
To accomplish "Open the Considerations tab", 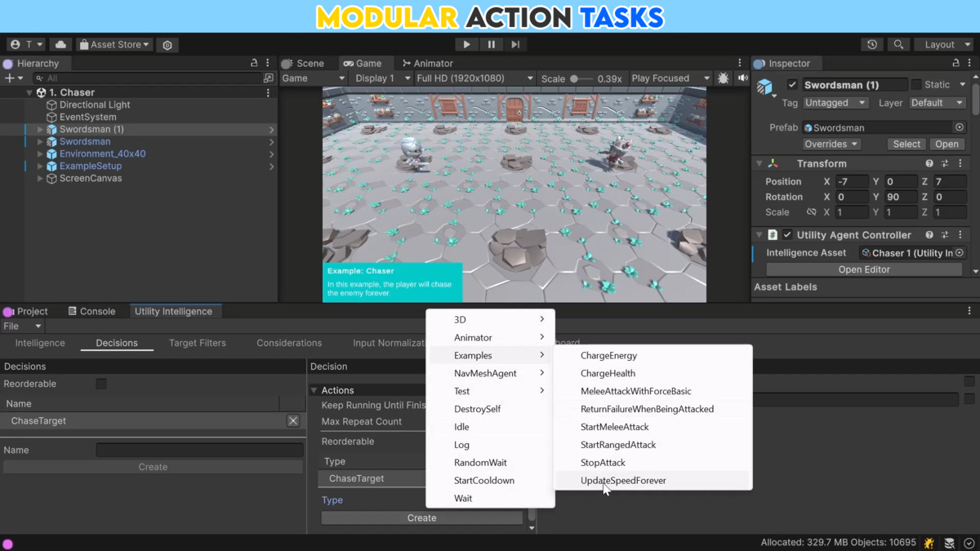I will (x=289, y=343).
